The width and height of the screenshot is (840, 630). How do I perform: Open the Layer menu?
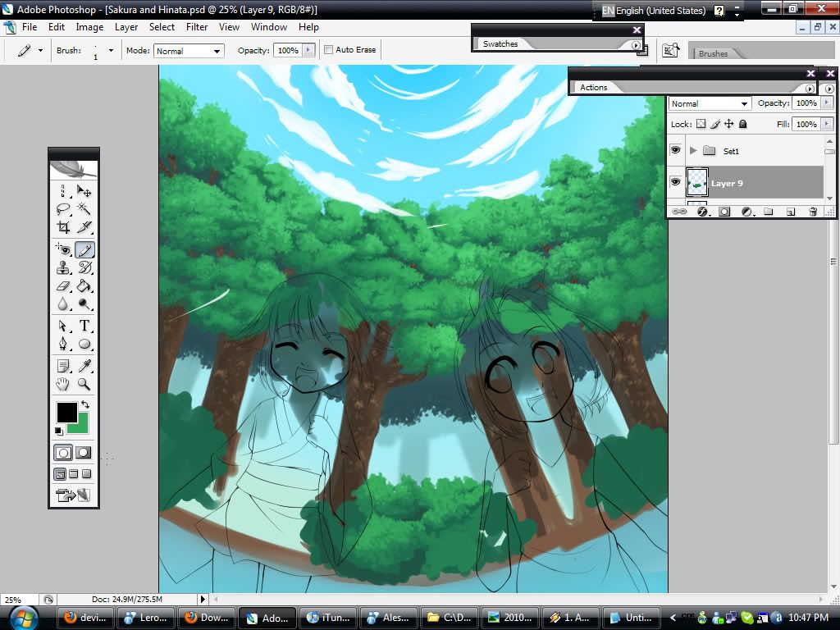pyautogui.click(x=126, y=27)
